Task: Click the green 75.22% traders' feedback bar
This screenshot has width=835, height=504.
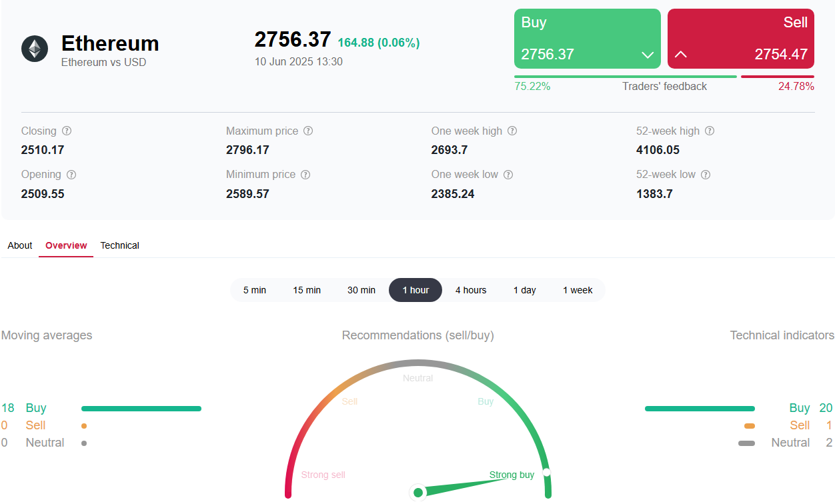Action: click(x=626, y=77)
